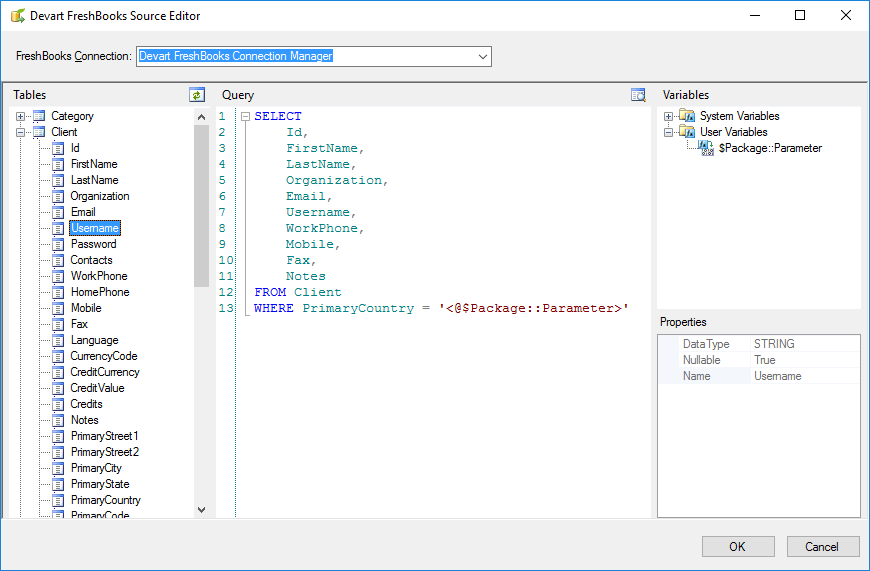Click the Tables list scroll down arrow
This screenshot has width=870, height=571.
pyautogui.click(x=201, y=509)
